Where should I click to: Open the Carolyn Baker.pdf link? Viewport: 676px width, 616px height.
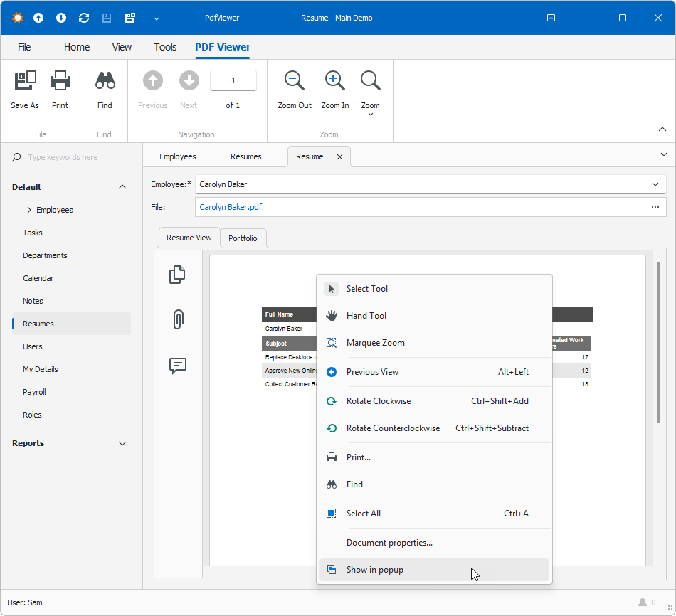[230, 206]
